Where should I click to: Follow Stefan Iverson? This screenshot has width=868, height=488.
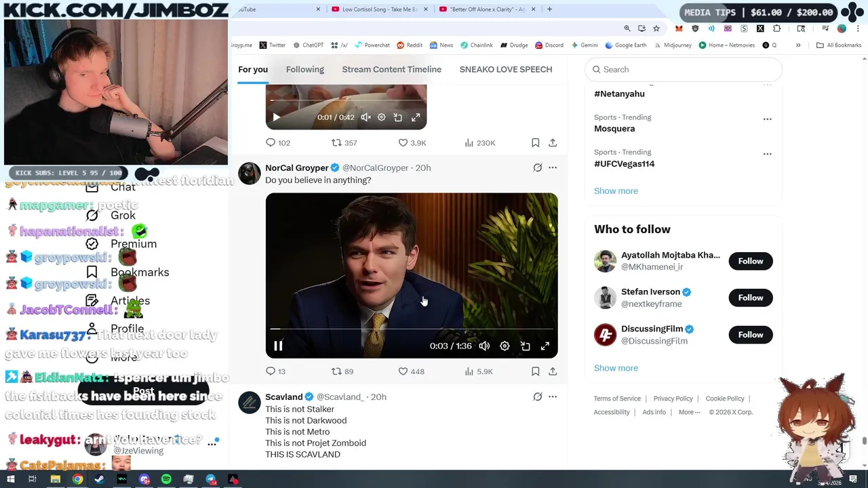click(751, 298)
